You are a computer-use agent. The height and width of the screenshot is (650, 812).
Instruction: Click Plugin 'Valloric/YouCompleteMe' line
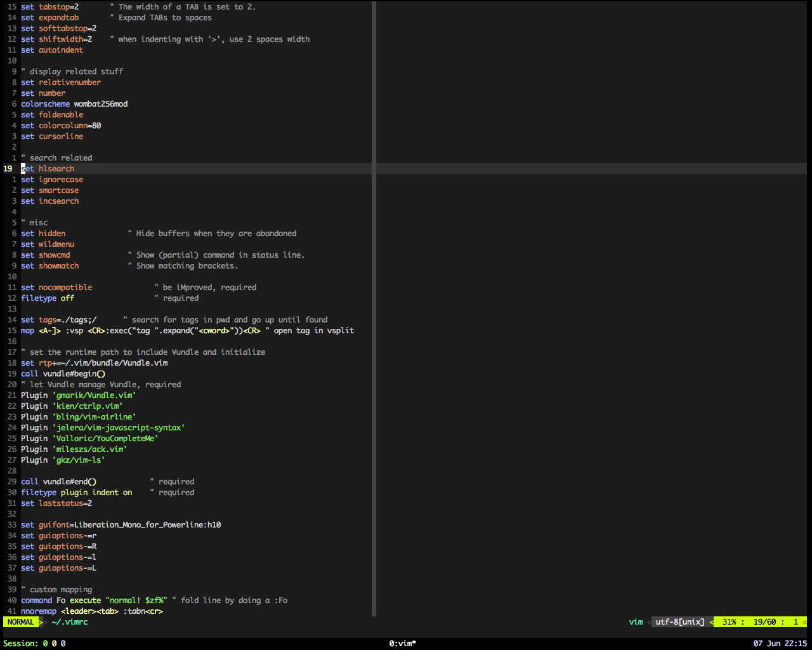coord(89,439)
